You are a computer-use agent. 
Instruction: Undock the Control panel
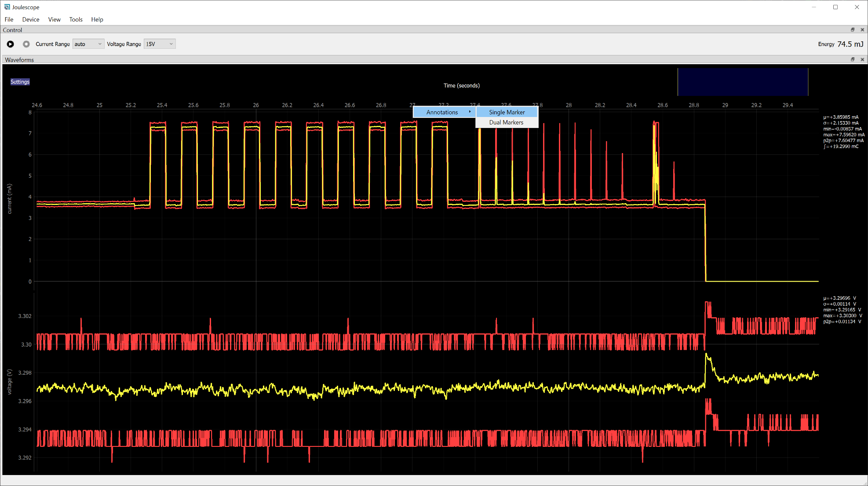(853, 29)
